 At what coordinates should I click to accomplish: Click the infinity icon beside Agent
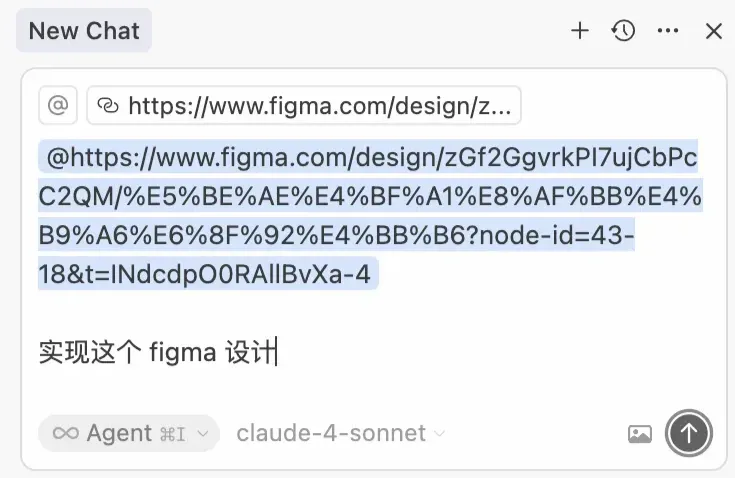(x=66, y=433)
